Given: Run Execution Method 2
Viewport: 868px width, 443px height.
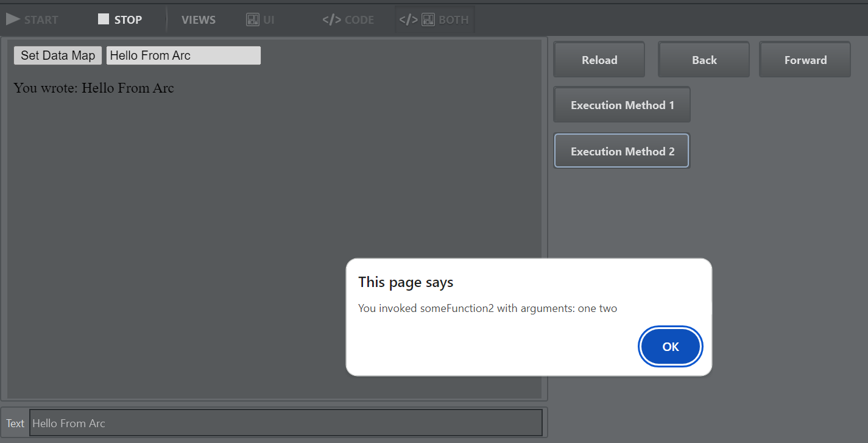Looking at the screenshot, I should 622,151.
